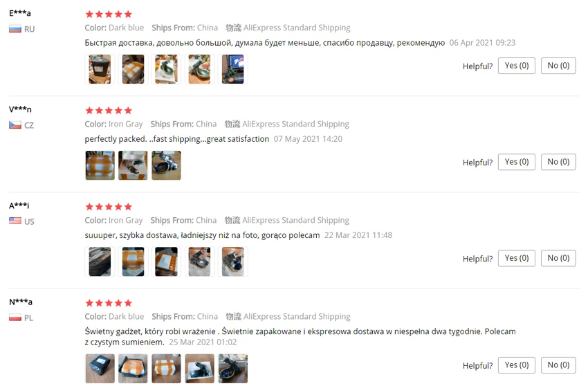Click Yes helpful on E***a's review
This screenshot has height=386, width=588.
point(516,66)
